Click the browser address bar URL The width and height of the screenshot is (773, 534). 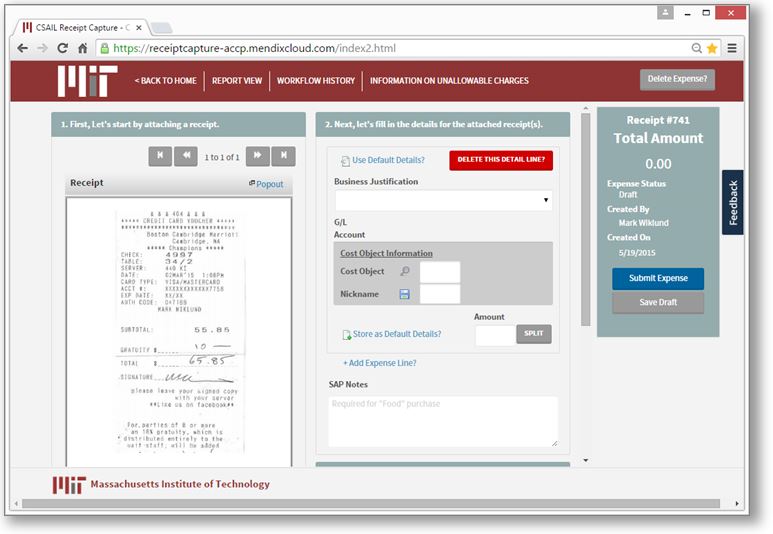tap(254, 48)
